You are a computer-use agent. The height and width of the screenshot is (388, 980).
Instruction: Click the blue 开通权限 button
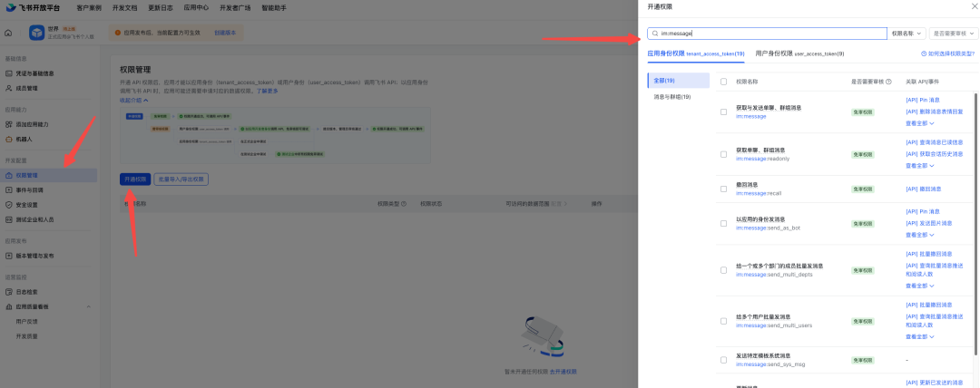click(x=135, y=179)
